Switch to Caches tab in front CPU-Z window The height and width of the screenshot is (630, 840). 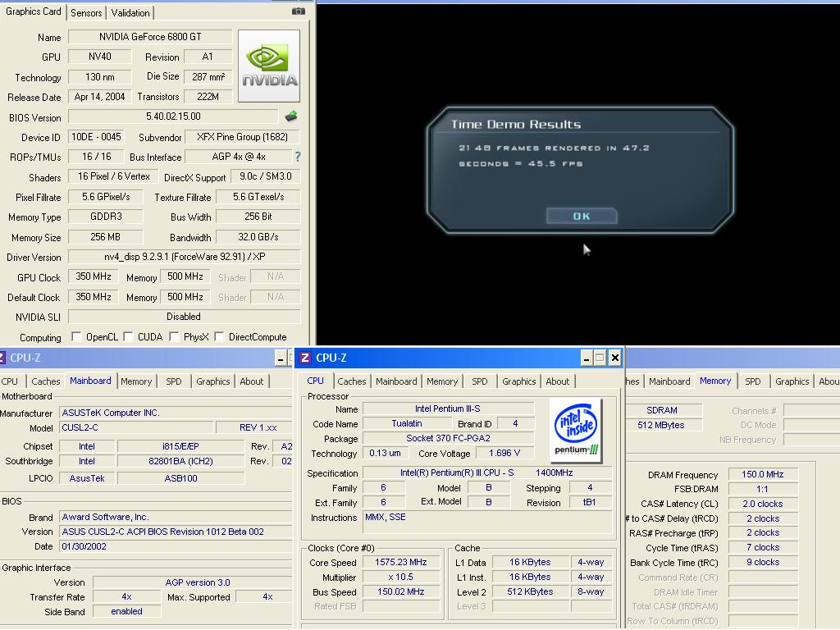point(351,381)
